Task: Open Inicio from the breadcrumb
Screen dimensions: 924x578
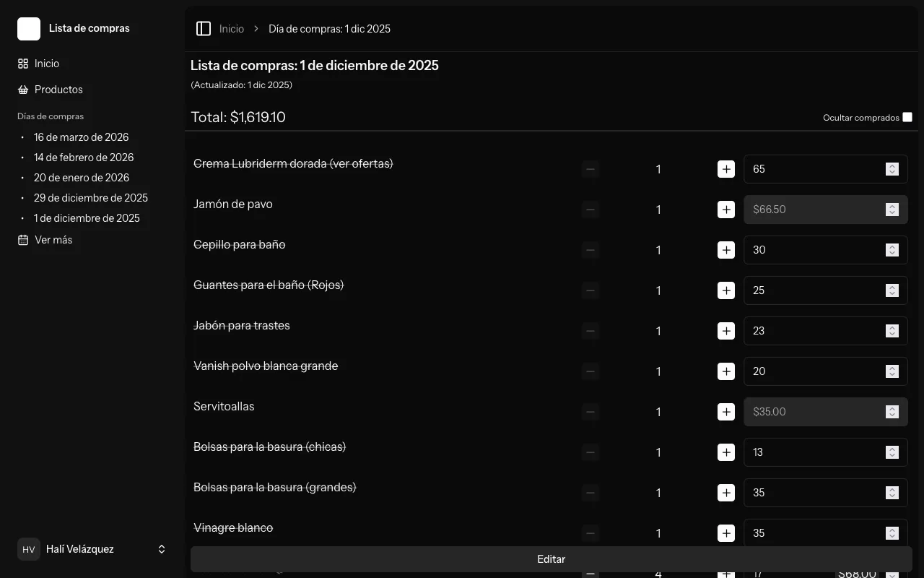Action: (x=231, y=28)
